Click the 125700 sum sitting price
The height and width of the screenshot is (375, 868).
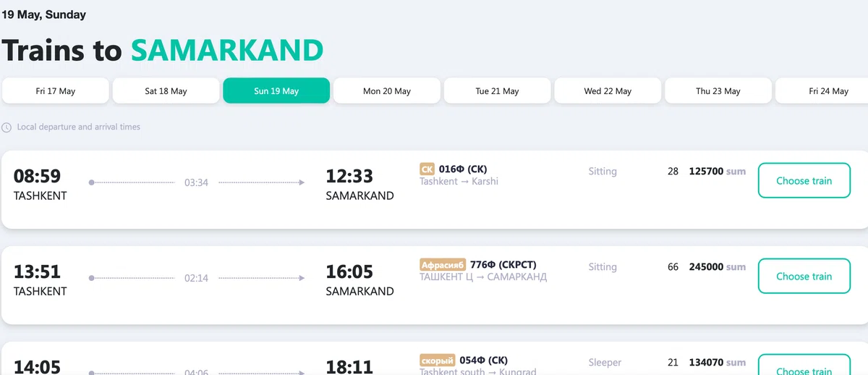717,172
